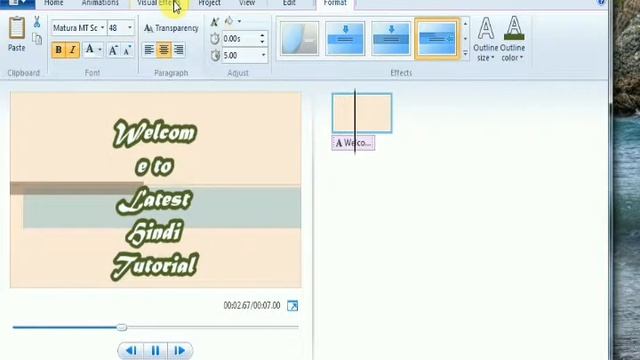Viewport: 640px width, 360px height.
Task: Click the background color paint bucket icon
Action: (x=229, y=21)
